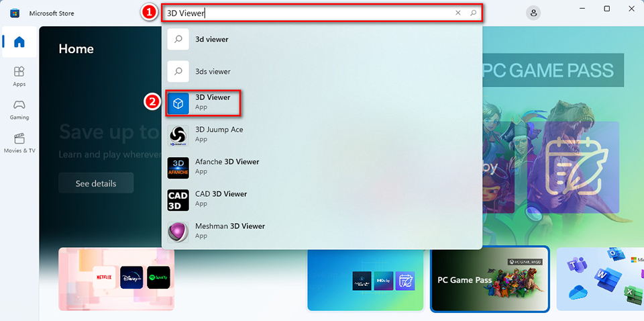Click the Disney+ tile icon
Screen dimensions: 644x321
pyautogui.click(x=131, y=277)
